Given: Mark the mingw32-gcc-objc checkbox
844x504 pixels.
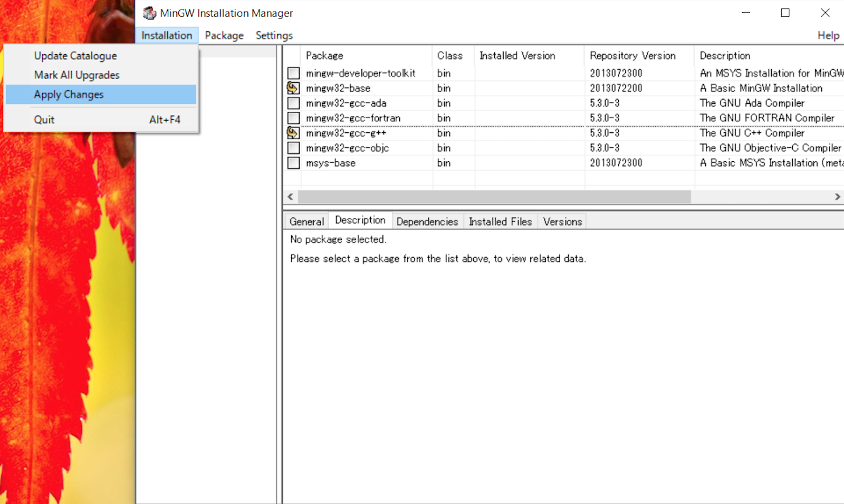Looking at the screenshot, I should [294, 148].
